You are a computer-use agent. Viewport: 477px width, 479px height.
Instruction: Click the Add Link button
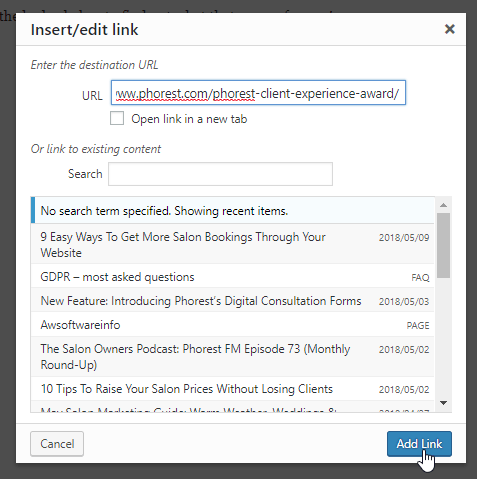pos(419,444)
